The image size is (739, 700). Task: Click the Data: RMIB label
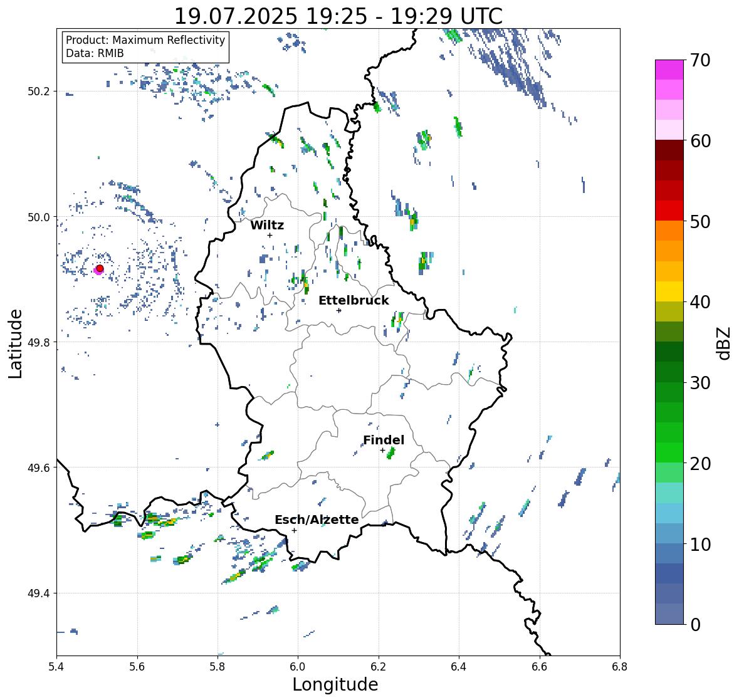tap(95, 53)
